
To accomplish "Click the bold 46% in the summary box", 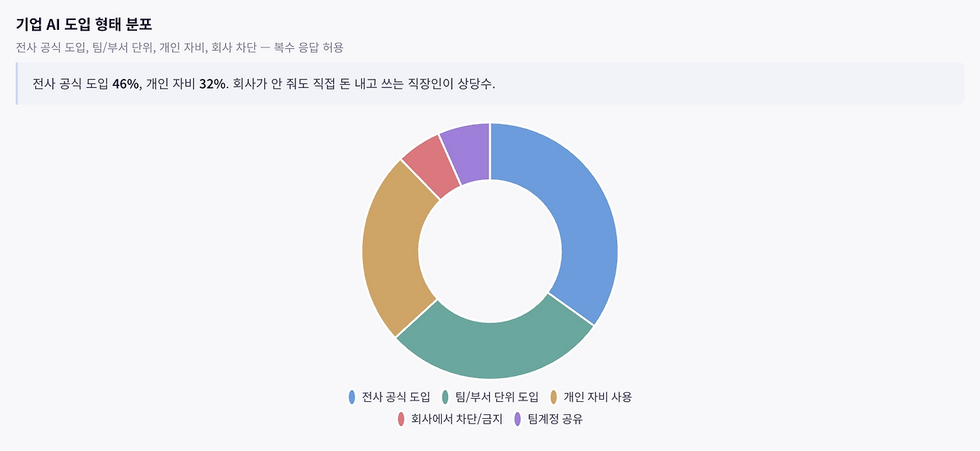I will (126, 83).
